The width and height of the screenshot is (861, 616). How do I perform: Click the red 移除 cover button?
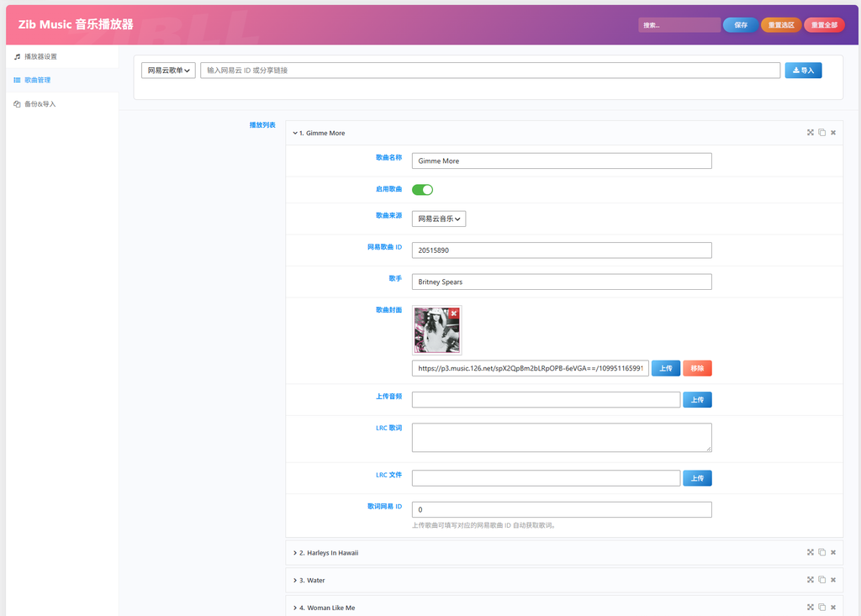tap(697, 368)
